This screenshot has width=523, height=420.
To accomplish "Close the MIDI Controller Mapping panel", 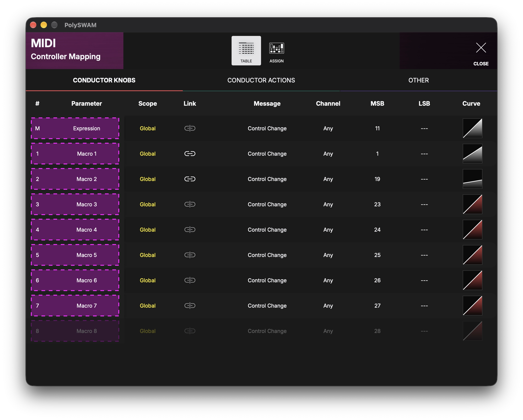I will pos(481,53).
